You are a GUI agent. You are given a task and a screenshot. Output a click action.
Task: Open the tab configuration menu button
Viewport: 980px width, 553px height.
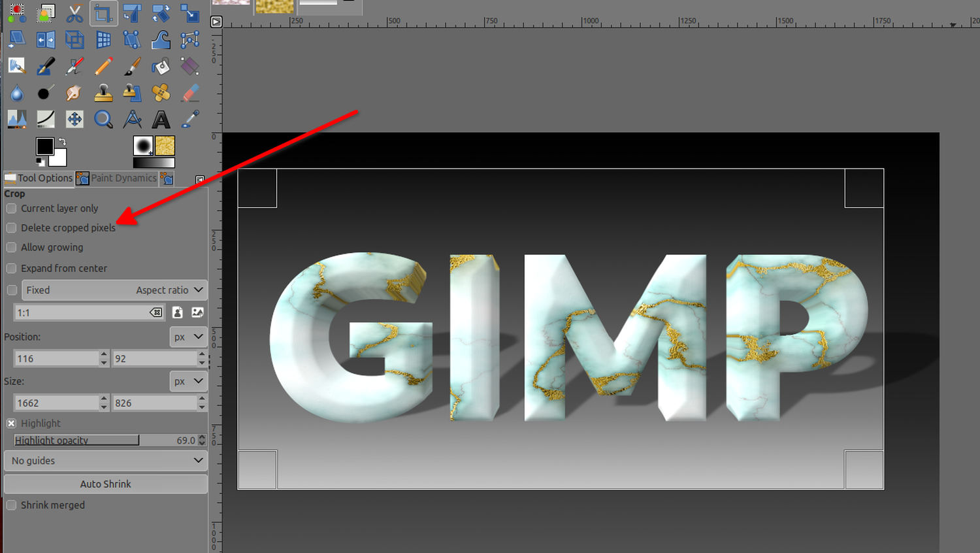(x=200, y=179)
